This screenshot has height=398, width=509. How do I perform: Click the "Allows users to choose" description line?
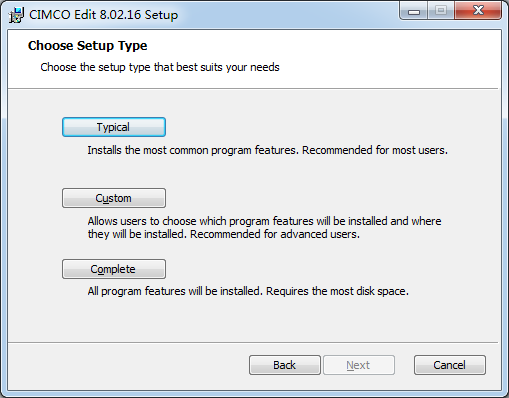point(264,221)
